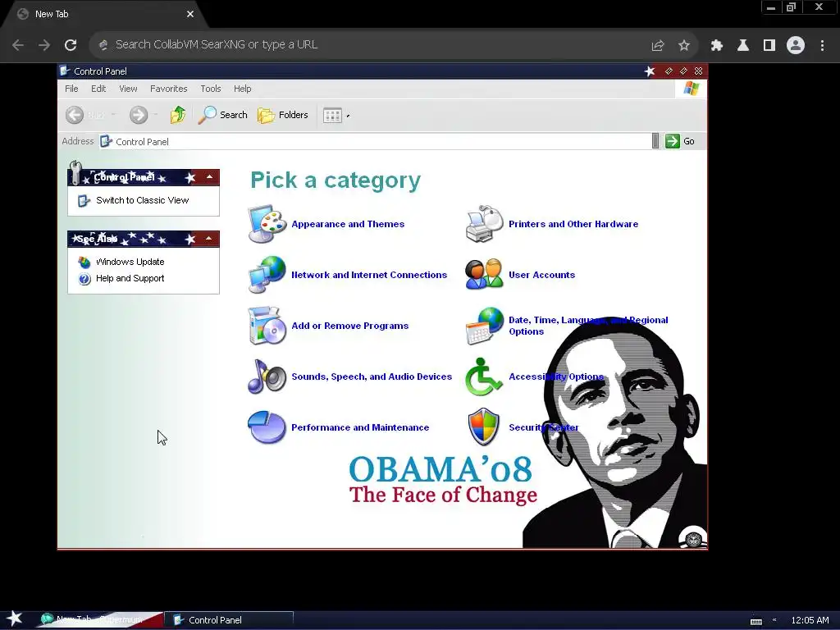This screenshot has width=840, height=630.
Task: Click the Switch to Classic View icon
Action: point(84,200)
